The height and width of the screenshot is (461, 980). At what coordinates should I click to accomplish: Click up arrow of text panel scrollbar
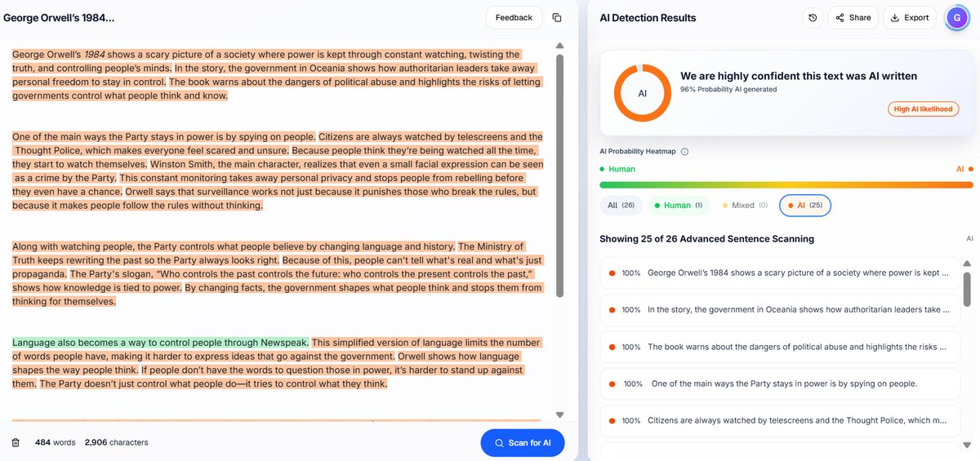pyautogui.click(x=559, y=47)
